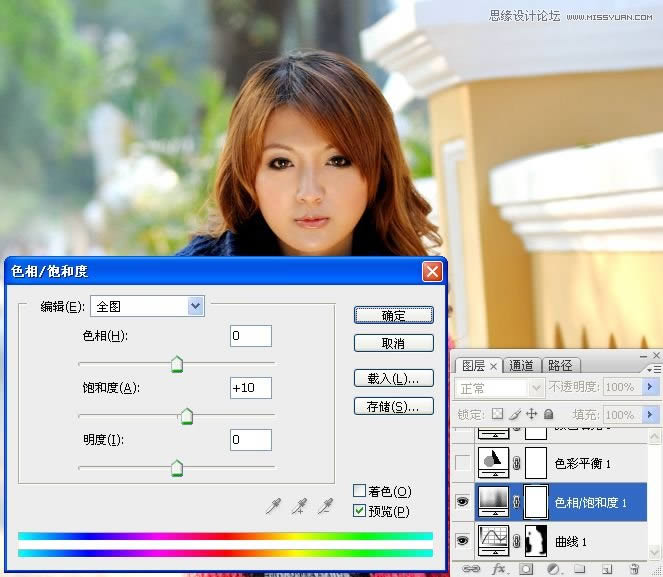Hide the 曲线 1 layer
Image resolution: width=663 pixels, height=577 pixels.
[462, 540]
